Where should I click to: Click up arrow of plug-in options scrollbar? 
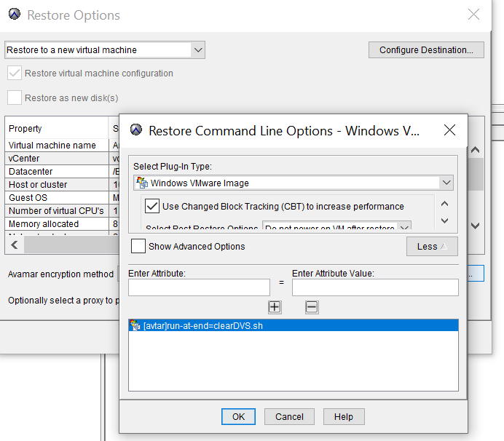pos(444,204)
